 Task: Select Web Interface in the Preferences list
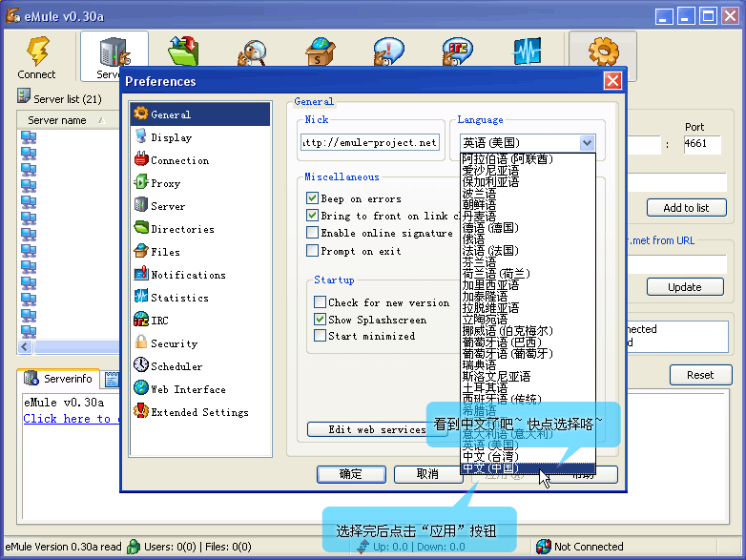point(200,388)
